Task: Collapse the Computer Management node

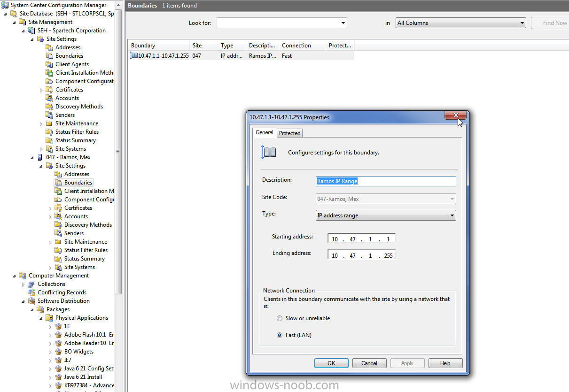Action: click(14, 276)
